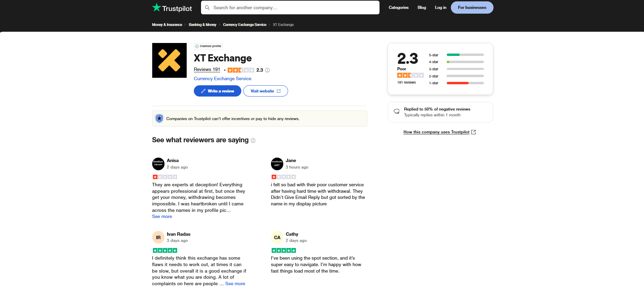
Task: Open the Currency Exchange Service category link
Action: (223, 78)
